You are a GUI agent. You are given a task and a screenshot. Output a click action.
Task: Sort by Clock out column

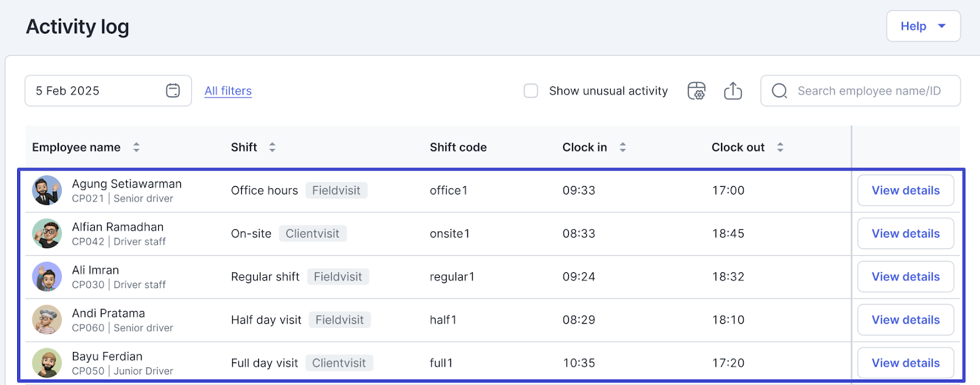coord(780,147)
